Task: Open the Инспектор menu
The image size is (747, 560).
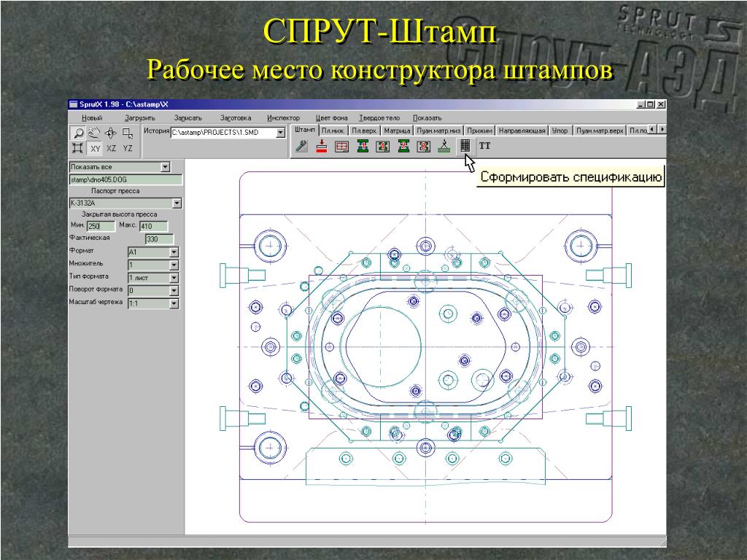Action: [283, 117]
